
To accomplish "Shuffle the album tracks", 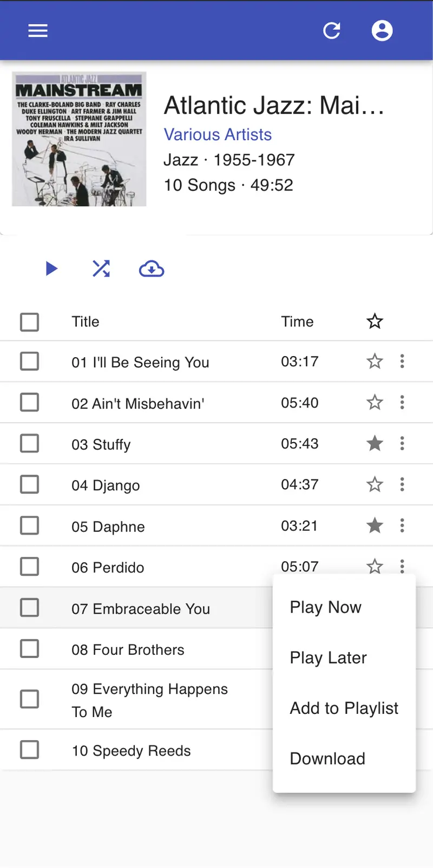I will point(101,269).
